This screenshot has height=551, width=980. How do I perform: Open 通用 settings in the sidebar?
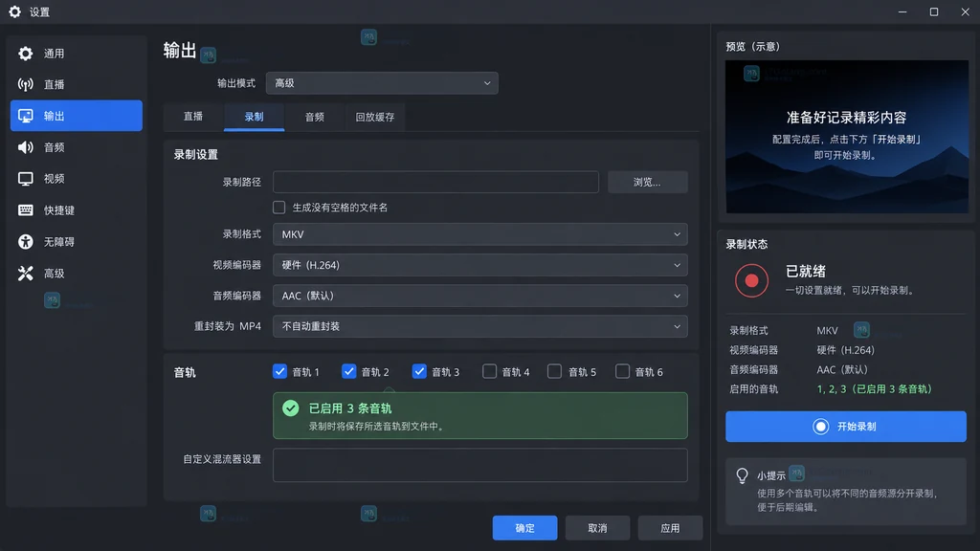77,54
